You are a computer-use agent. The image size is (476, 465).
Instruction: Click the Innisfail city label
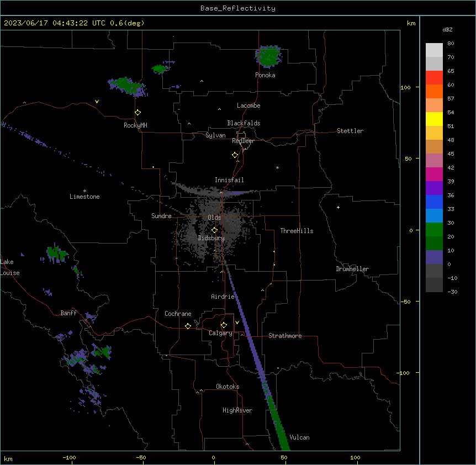(x=229, y=180)
